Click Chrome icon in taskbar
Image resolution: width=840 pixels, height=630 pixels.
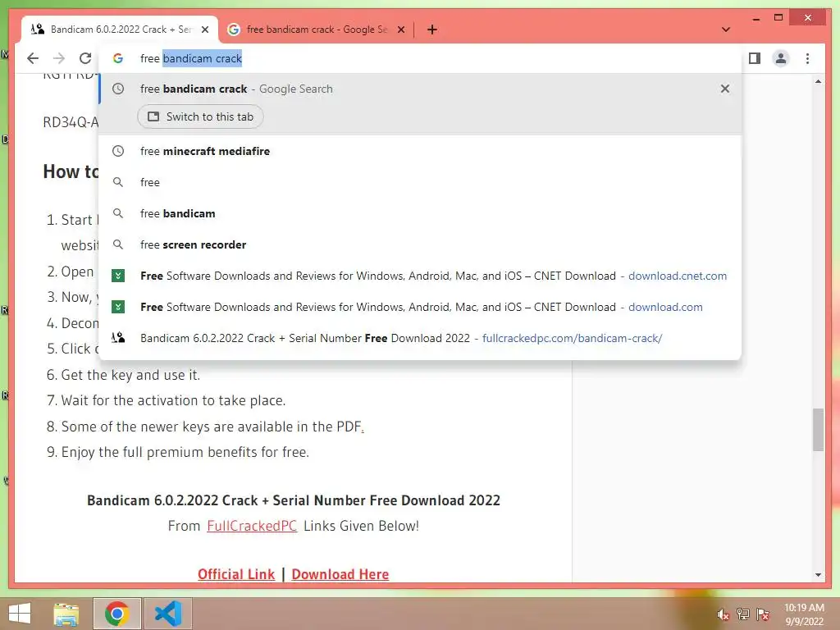pyautogui.click(x=117, y=614)
